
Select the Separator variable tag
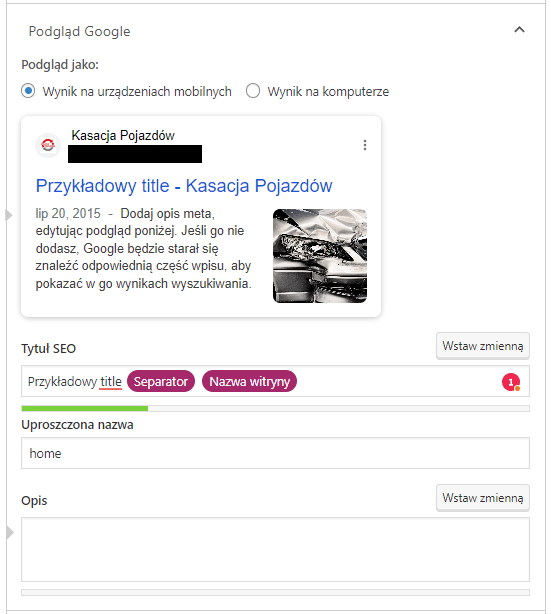161,381
